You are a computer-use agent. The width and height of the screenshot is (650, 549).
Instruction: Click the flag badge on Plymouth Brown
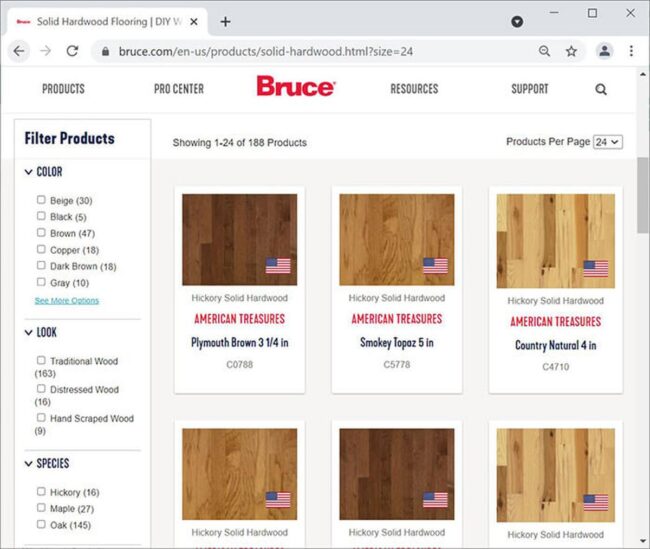(x=278, y=266)
